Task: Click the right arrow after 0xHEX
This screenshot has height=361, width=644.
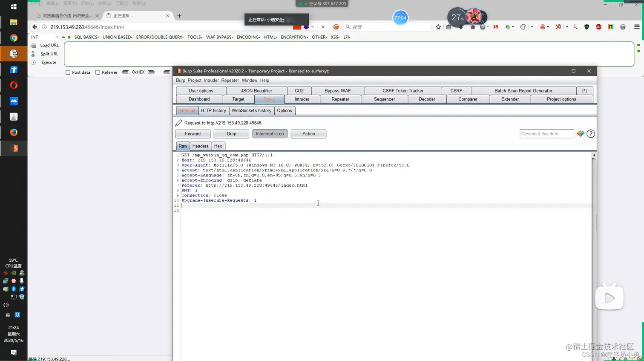Action: pos(151,72)
